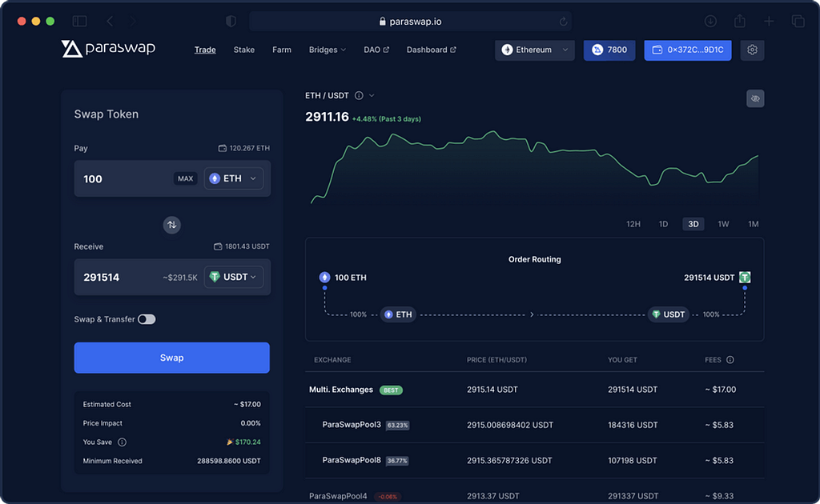Select the Multi. Exchanges row
820x504 pixels.
click(x=534, y=390)
